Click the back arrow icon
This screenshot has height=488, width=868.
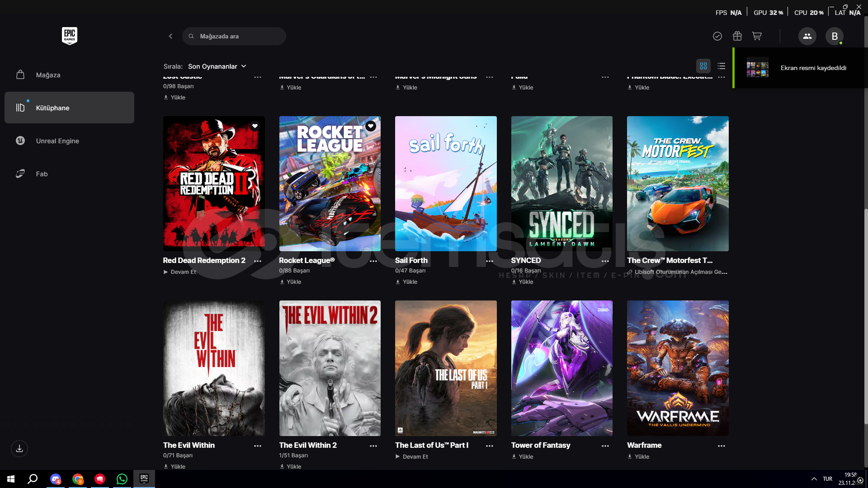coord(170,36)
